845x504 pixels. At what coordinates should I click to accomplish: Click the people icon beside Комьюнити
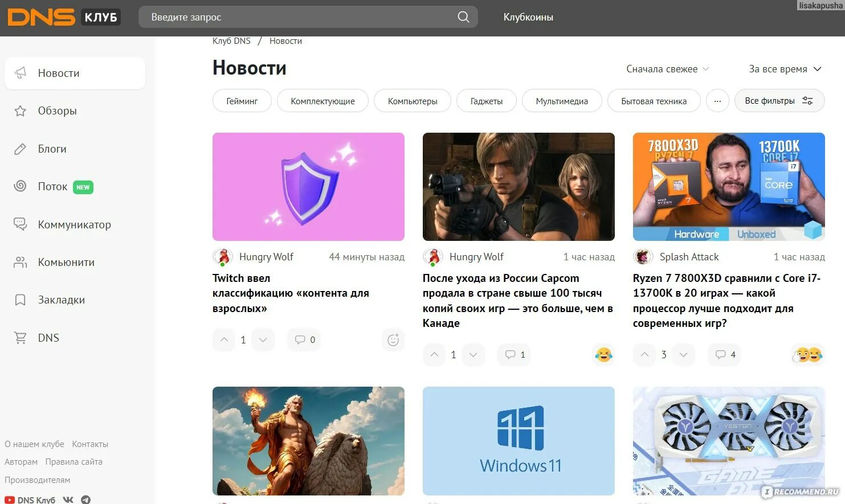21,263
